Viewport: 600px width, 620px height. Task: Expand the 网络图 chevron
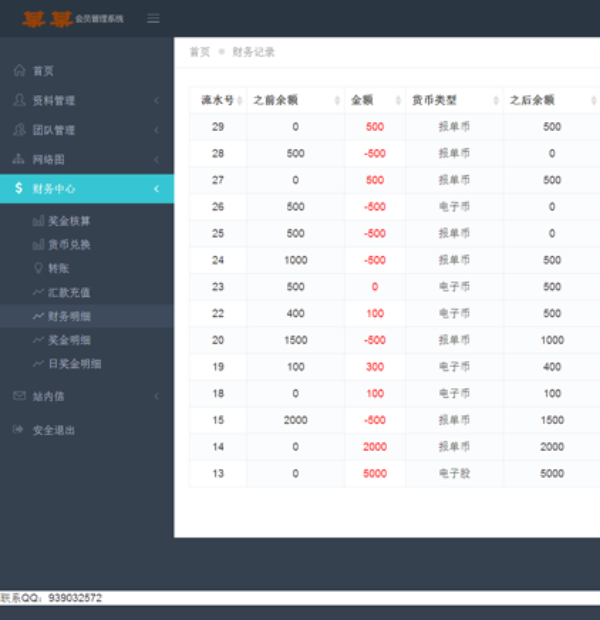156,159
